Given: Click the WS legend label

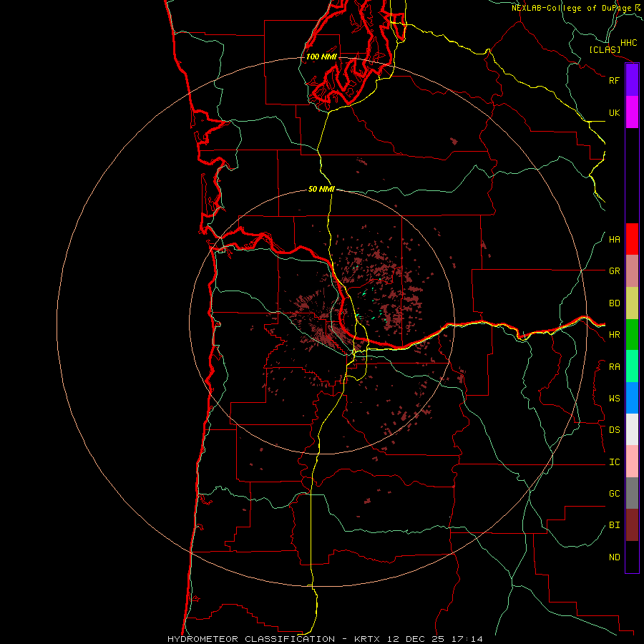Looking at the screenshot, I should pyautogui.click(x=614, y=399).
